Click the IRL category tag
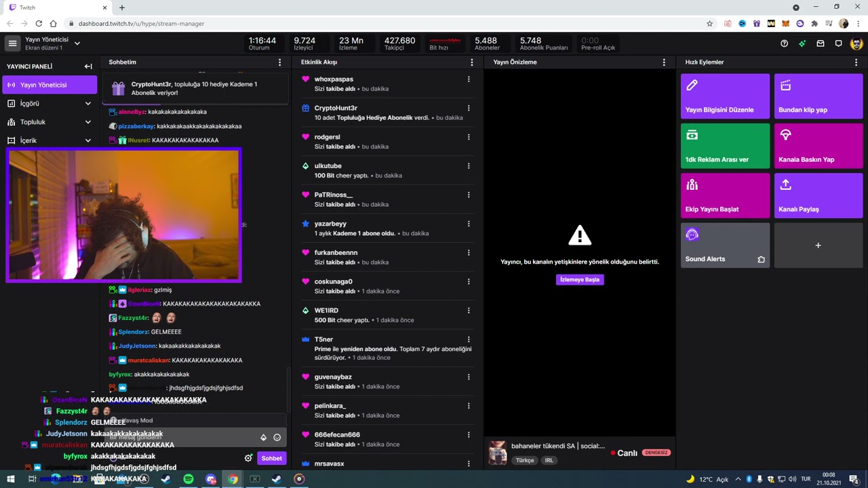 click(x=549, y=460)
